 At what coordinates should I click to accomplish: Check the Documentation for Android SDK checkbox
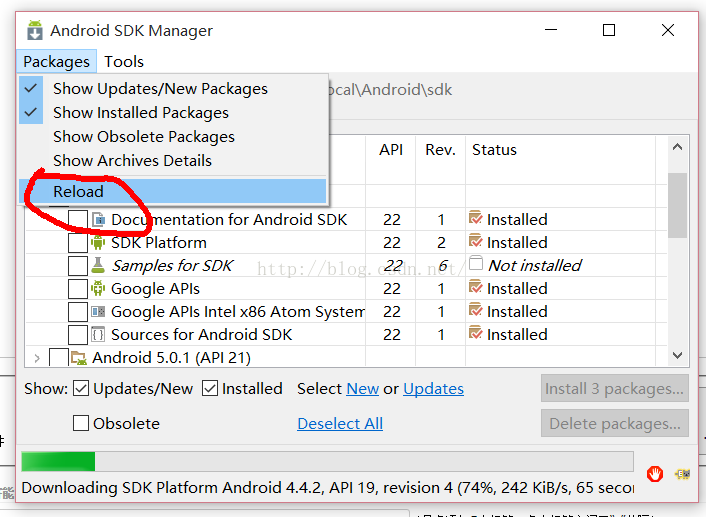point(78,220)
